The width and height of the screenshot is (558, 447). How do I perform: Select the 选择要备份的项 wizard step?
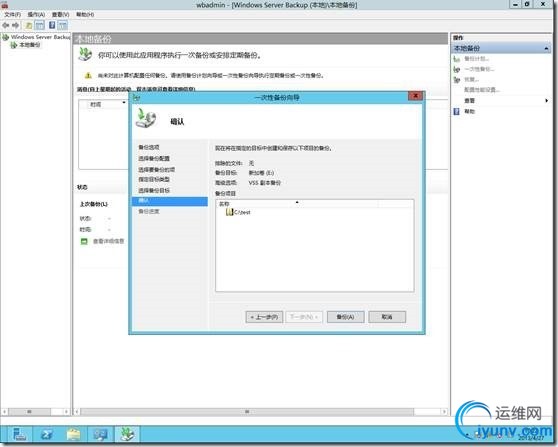click(157, 169)
